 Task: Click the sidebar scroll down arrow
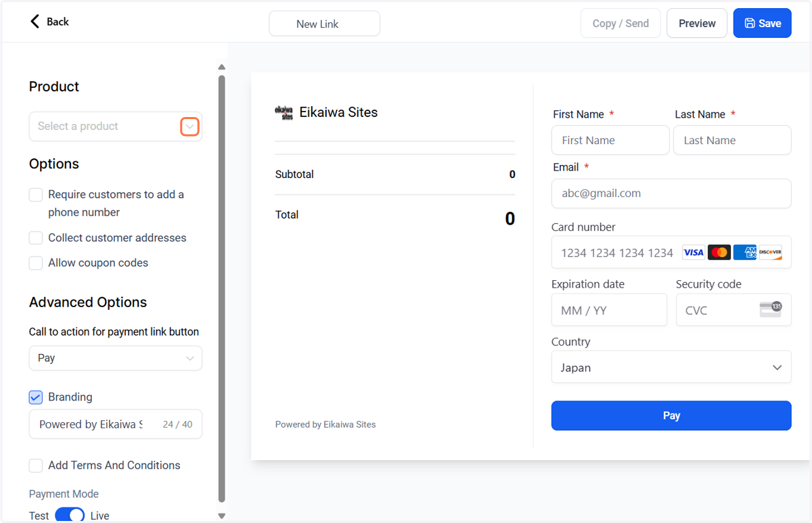pyautogui.click(x=221, y=516)
